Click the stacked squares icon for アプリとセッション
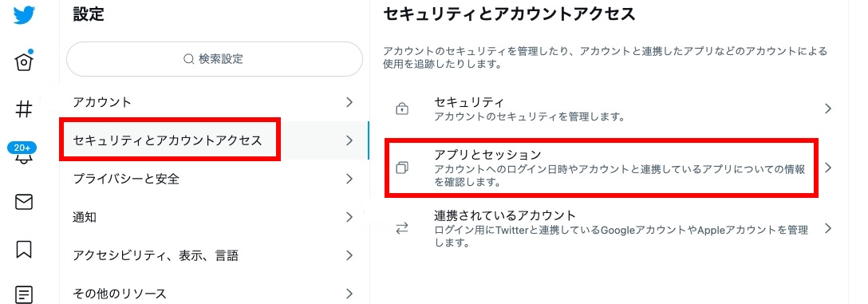The width and height of the screenshot is (868, 304). (x=402, y=168)
